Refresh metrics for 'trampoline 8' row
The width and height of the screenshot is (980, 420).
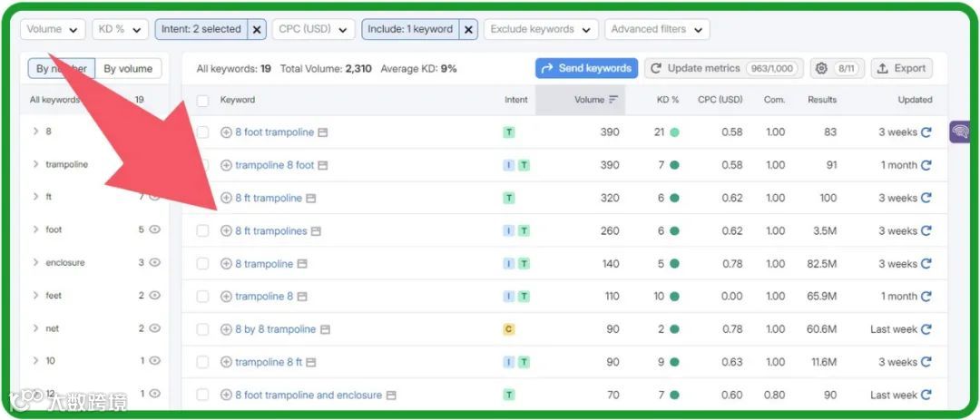tap(926, 297)
